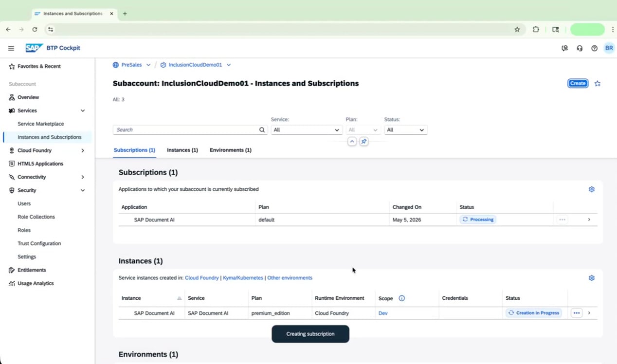
Task: Open Instances table settings gear
Action: 592,278
